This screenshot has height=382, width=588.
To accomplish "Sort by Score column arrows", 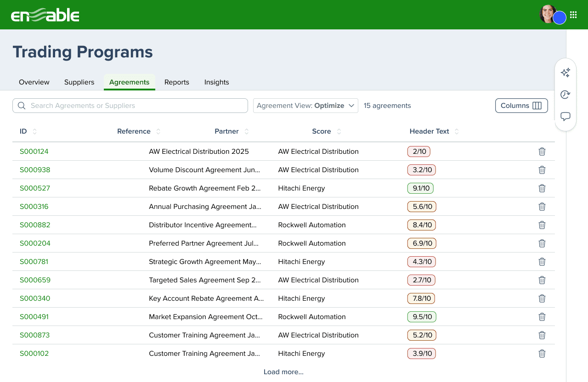I will point(339,131).
